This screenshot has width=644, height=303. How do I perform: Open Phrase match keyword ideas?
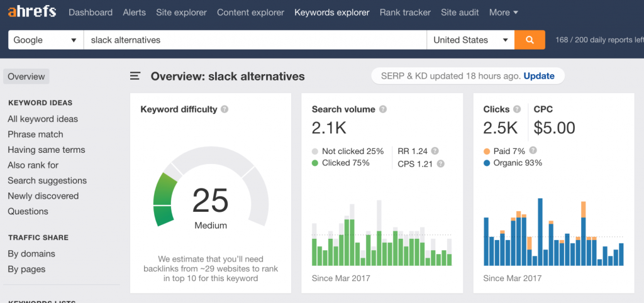(35, 135)
